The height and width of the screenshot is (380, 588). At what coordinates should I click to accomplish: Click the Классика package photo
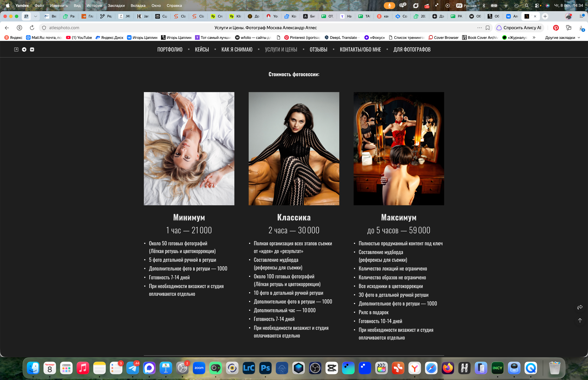click(x=294, y=149)
